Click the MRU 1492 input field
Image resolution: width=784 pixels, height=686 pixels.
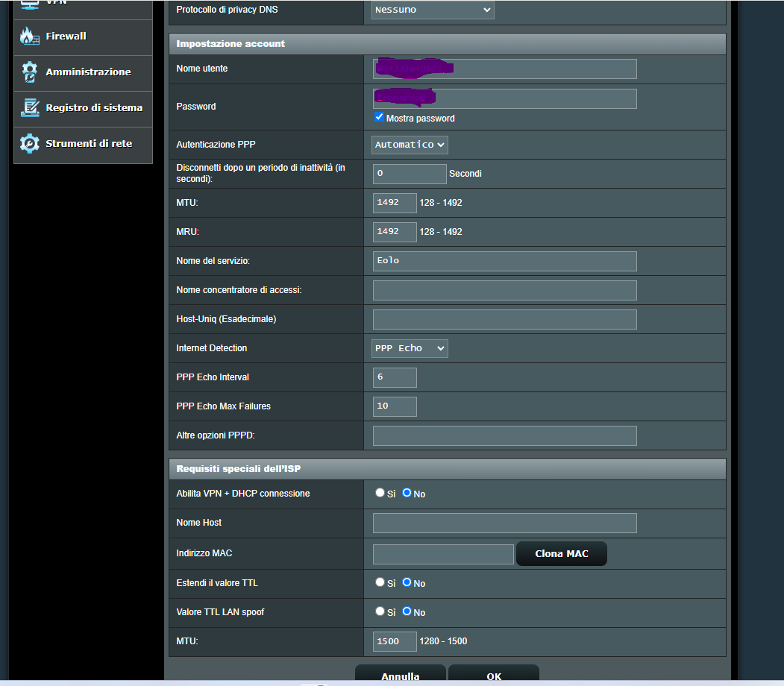pos(395,232)
